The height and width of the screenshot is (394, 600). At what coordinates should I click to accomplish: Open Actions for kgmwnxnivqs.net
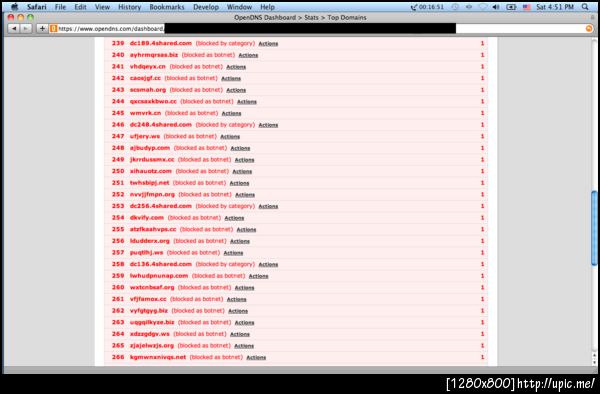click(x=256, y=358)
